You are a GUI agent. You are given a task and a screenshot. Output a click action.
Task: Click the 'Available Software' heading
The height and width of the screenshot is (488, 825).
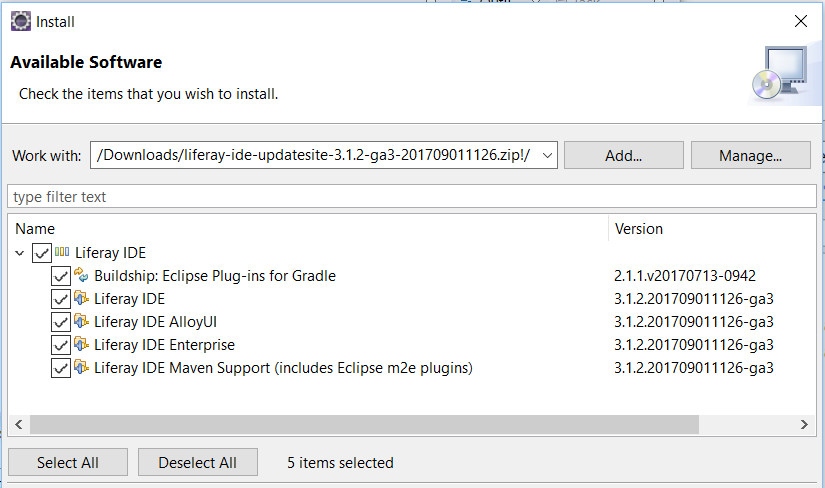[x=86, y=62]
